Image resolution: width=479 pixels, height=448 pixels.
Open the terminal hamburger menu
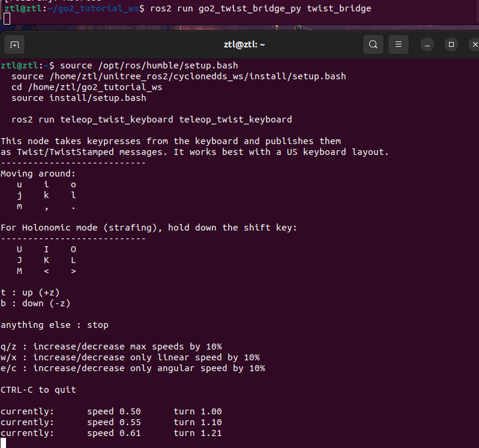coord(399,44)
